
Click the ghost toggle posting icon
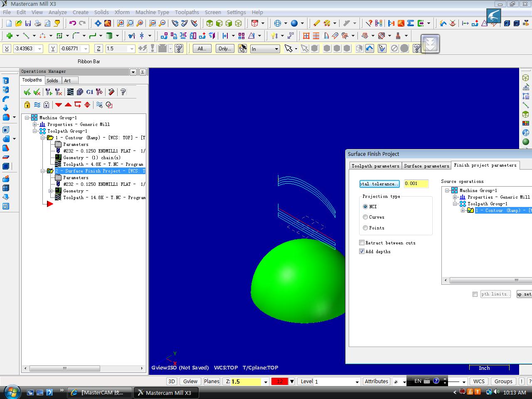[x=47, y=105]
